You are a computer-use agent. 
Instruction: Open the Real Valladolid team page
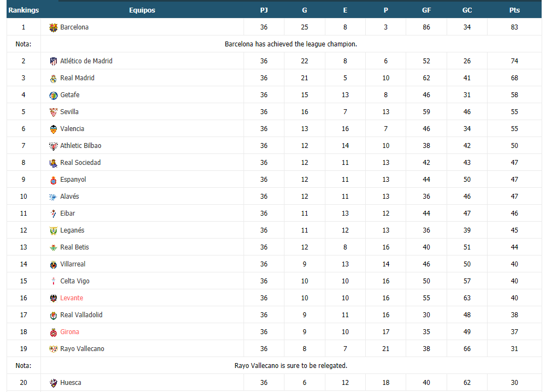(x=81, y=315)
